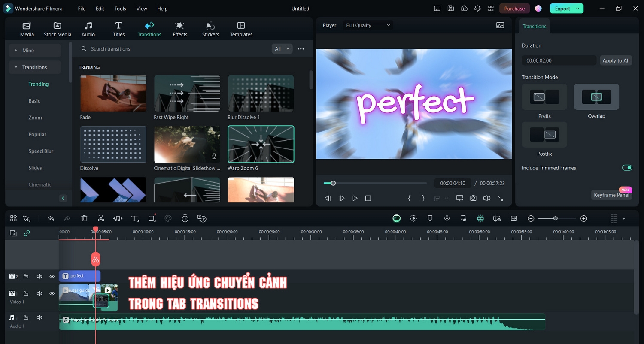644x344 pixels.
Task: Select the text tool in timeline toolbar
Action: (x=135, y=219)
